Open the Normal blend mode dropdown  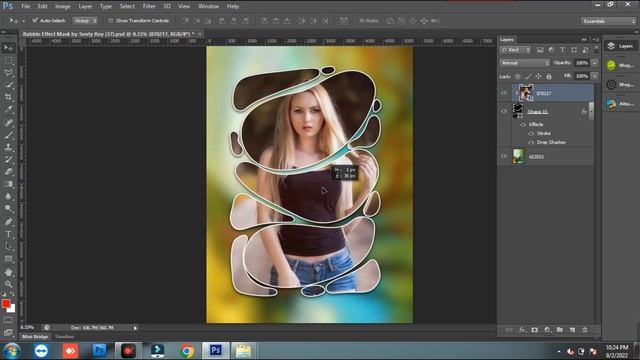(x=525, y=63)
